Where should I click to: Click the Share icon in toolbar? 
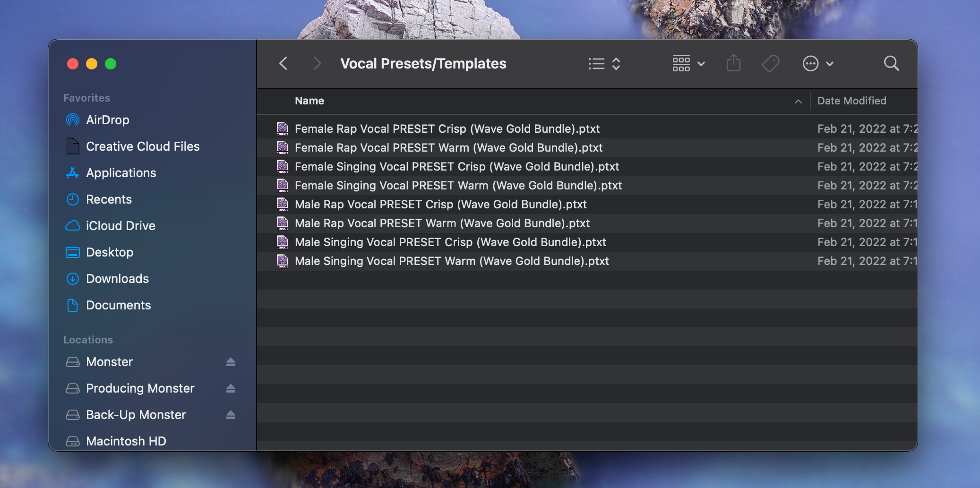(x=733, y=63)
